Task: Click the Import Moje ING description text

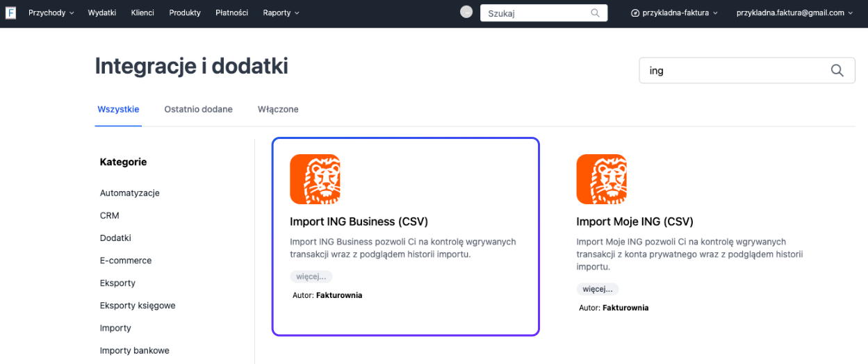Action: (x=689, y=254)
